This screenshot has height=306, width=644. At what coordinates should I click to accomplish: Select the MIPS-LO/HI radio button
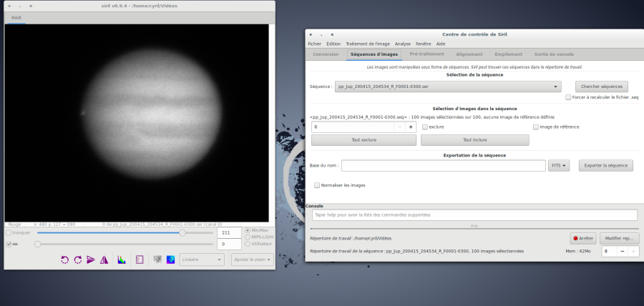[x=248, y=237]
